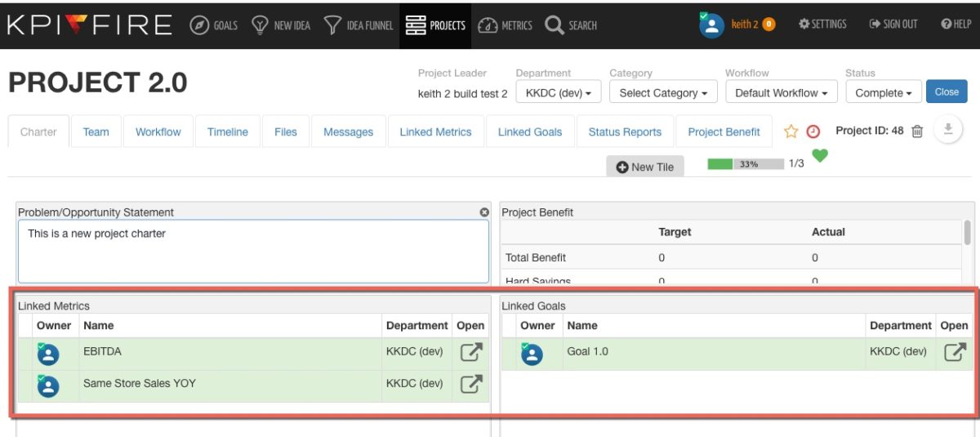Click the project download arrow icon
Image resolution: width=980 pixels, height=437 pixels.
[x=947, y=130]
